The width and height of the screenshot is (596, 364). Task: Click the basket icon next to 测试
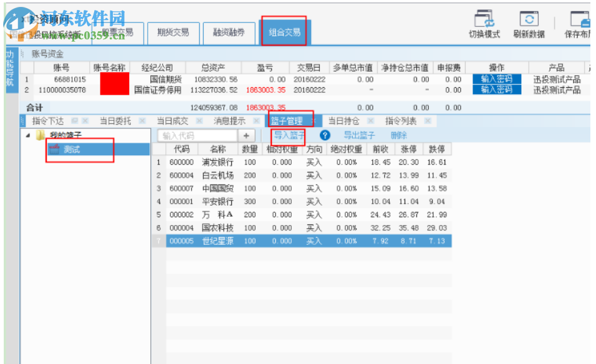54,150
